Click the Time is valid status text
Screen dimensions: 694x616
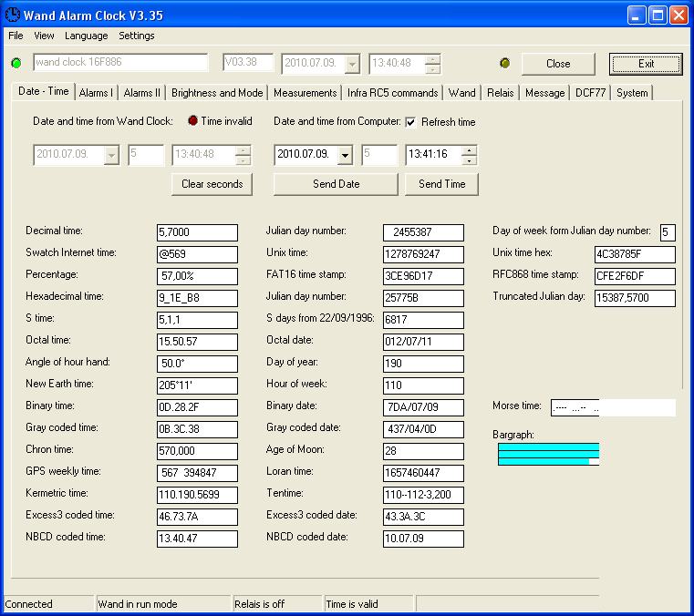pos(352,604)
